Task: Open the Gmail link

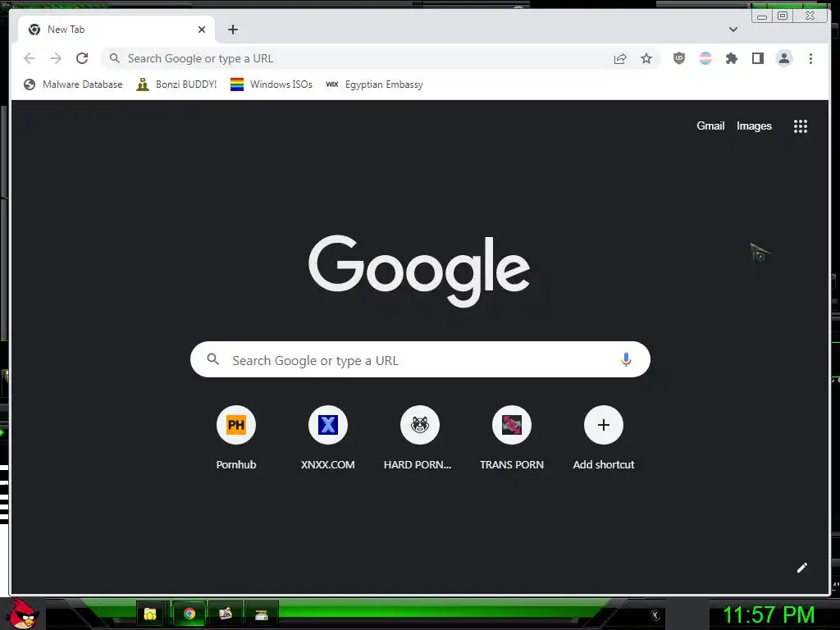Action: tap(710, 126)
